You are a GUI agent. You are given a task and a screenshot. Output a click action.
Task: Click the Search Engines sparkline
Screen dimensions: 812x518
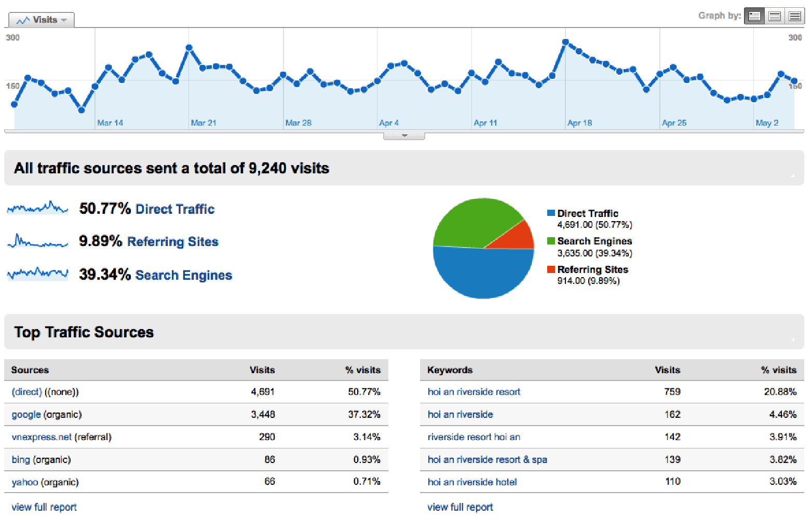click(37, 274)
